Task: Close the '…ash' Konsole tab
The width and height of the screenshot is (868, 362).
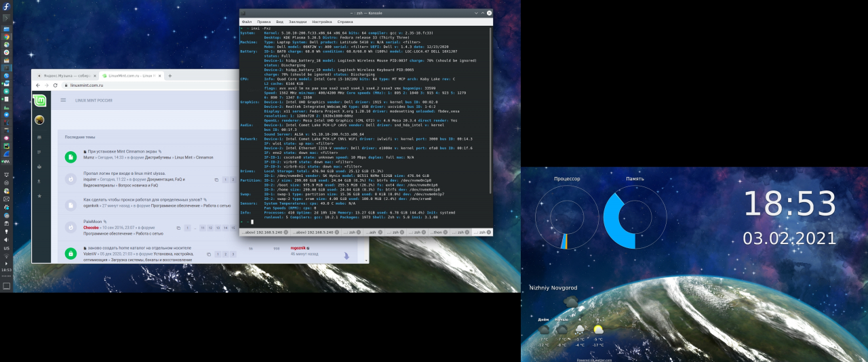Action: [380, 232]
